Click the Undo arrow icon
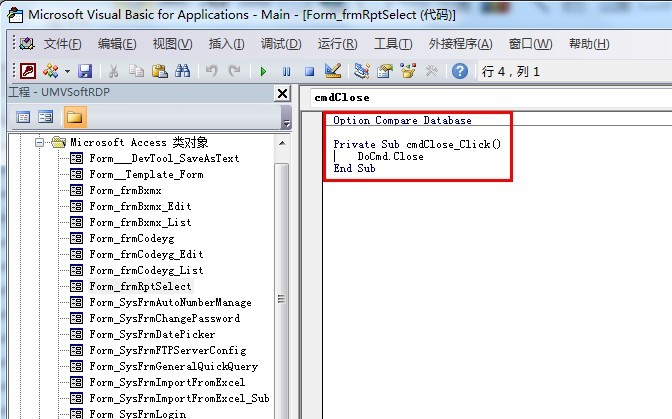The image size is (672, 419). (211, 71)
